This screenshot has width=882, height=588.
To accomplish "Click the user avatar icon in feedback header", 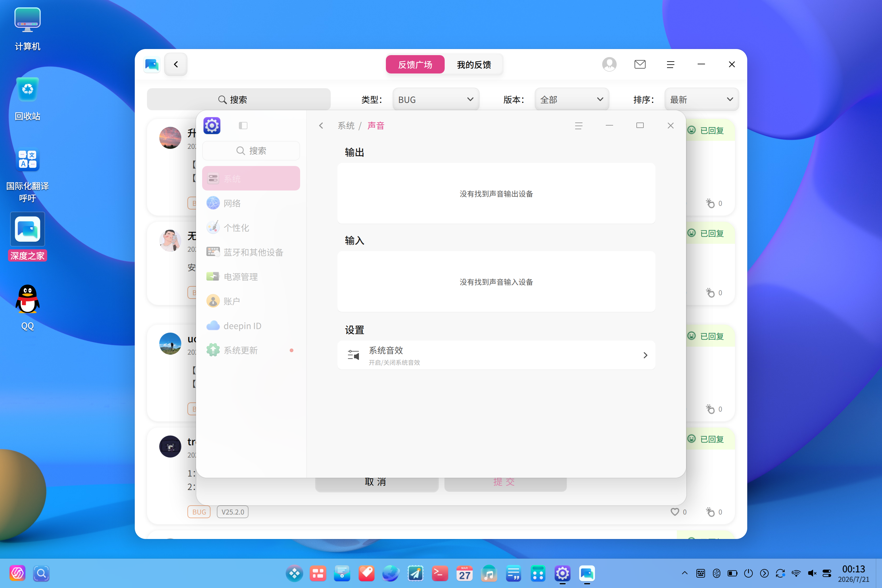I will click(609, 64).
